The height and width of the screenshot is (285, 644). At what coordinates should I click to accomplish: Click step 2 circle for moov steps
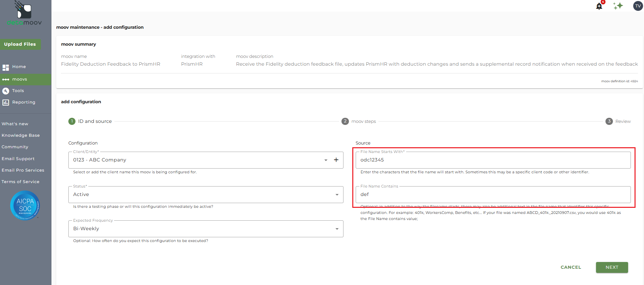[x=345, y=121]
